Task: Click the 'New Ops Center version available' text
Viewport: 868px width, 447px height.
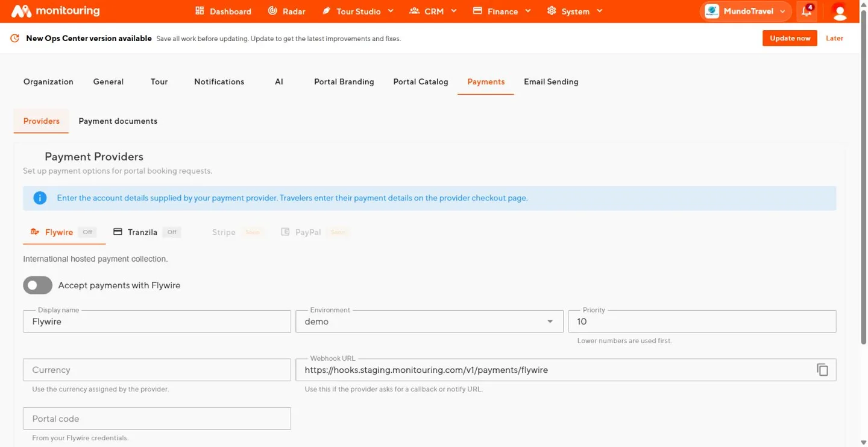Action: click(x=89, y=39)
